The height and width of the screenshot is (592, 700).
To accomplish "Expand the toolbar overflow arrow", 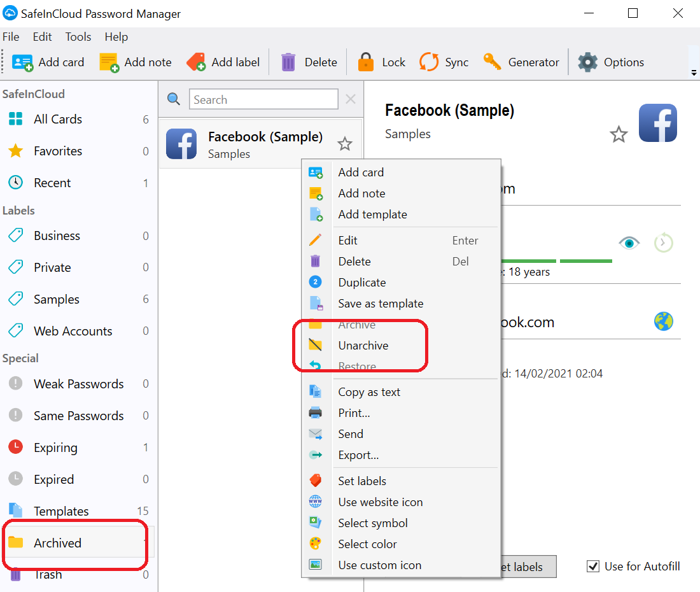I will click(x=694, y=73).
